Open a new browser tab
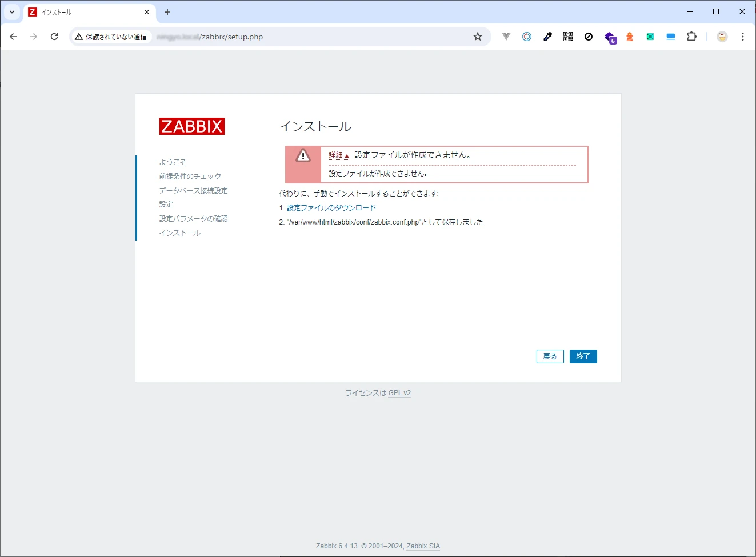756x557 pixels. tap(167, 12)
